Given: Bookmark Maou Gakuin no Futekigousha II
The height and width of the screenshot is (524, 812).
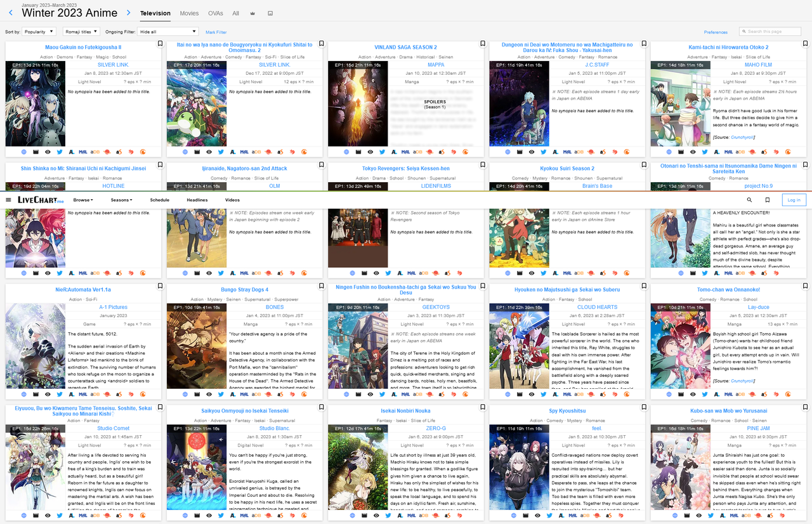Looking at the screenshot, I should [x=160, y=44].
